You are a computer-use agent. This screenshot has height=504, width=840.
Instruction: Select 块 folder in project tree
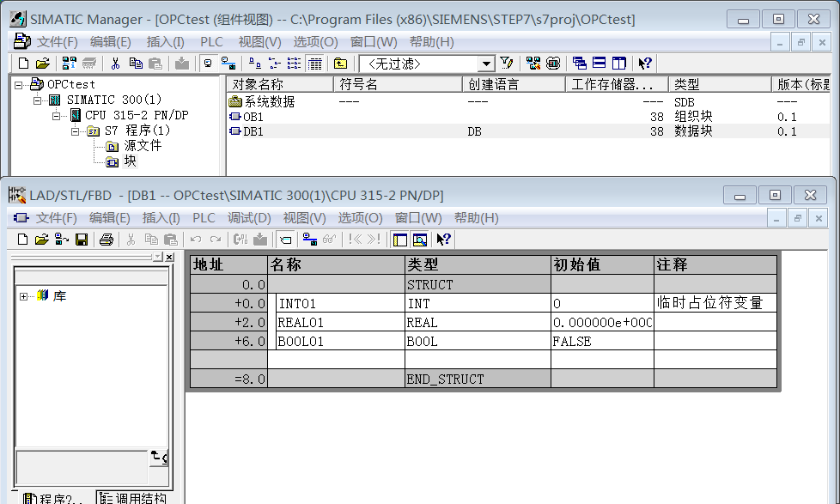131,161
